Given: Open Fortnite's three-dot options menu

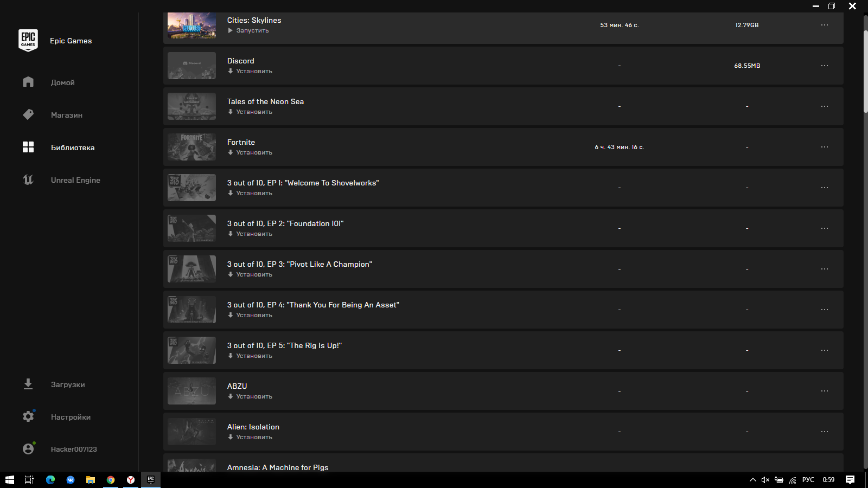Looking at the screenshot, I should (x=825, y=147).
